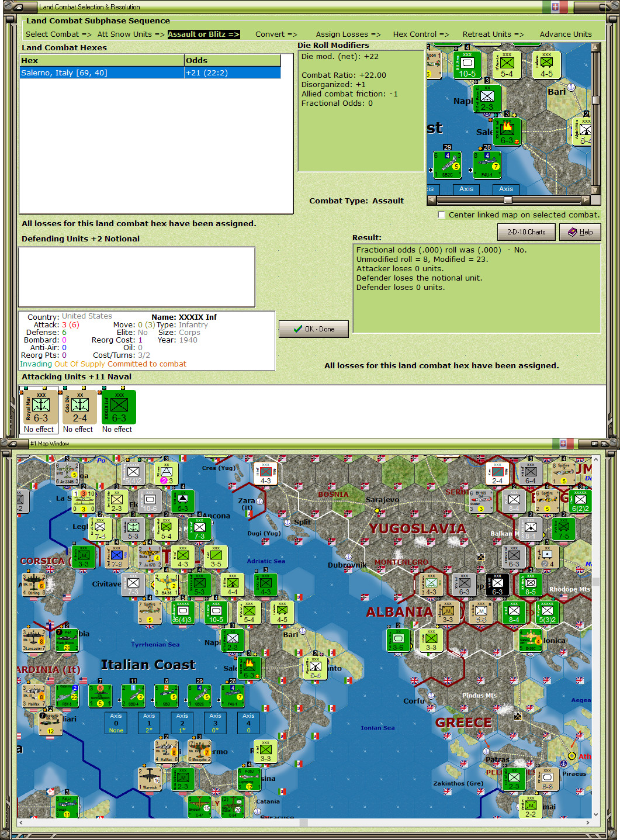Click the main map scroll left arrow
Image resolution: width=620 pixels, height=840 pixels.
click(22, 822)
